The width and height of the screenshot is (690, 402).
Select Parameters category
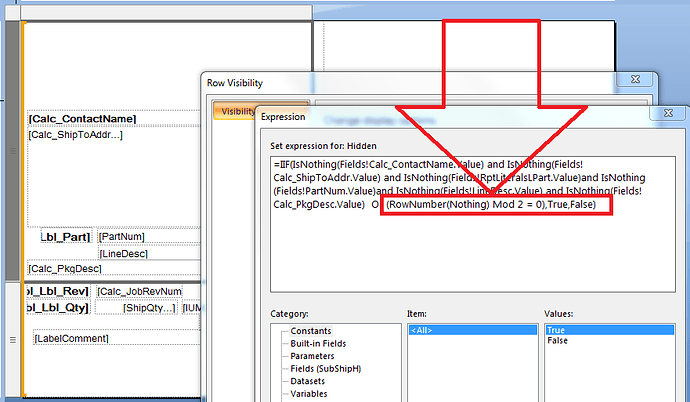312,356
